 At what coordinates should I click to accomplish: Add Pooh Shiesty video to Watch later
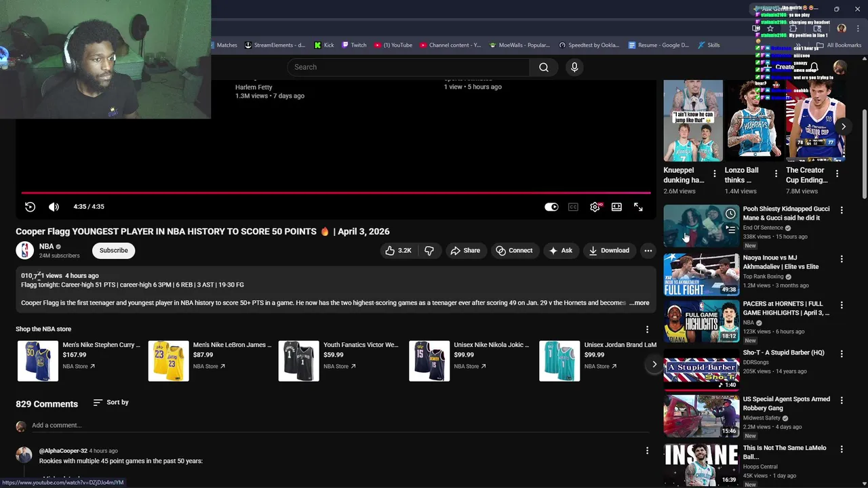point(730,214)
